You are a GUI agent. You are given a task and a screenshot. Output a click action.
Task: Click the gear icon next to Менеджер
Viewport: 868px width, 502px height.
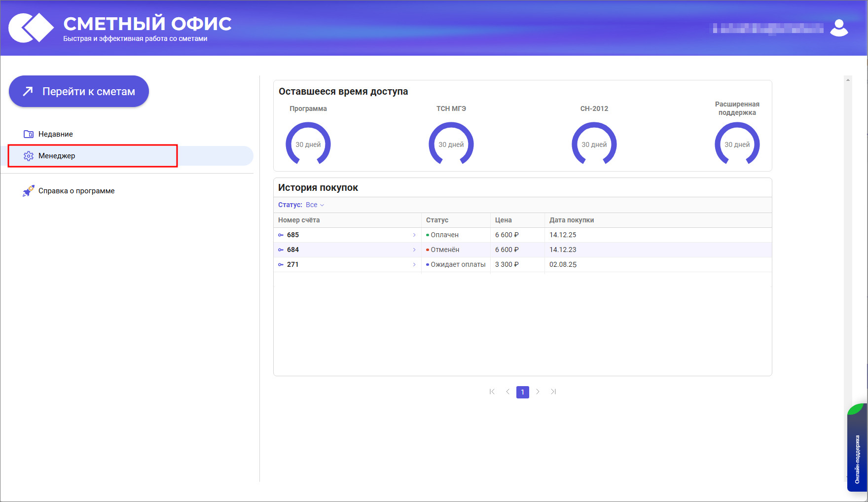point(29,156)
